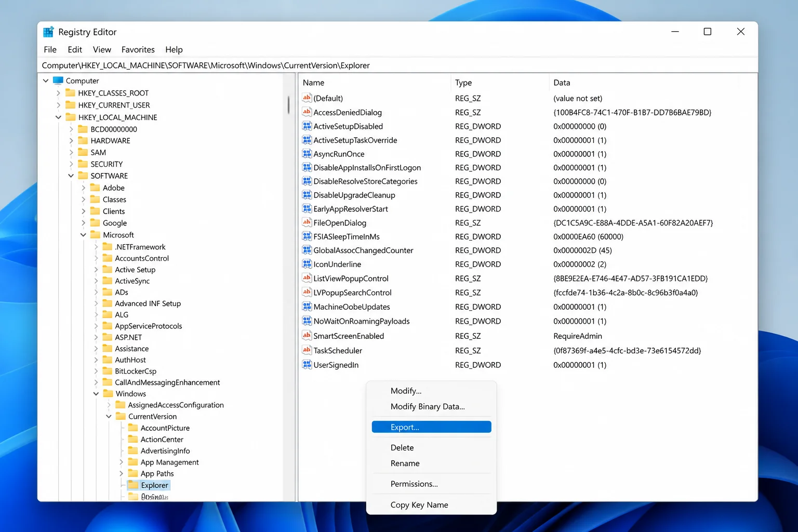Click the LVPopupSearchControl string icon
The width and height of the screenshot is (798, 532).
point(307,292)
